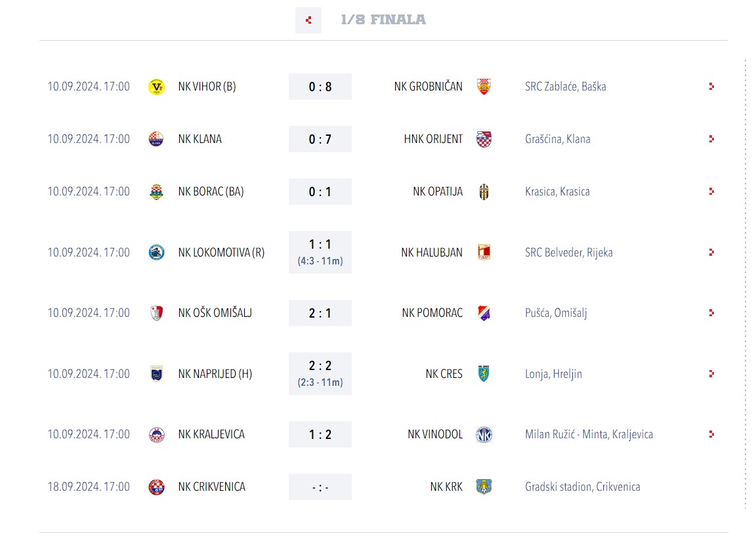Open details arrow for OŠK Omišalj match
Screen dimensions: 756x542
pyautogui.click(x=711, y=313)
